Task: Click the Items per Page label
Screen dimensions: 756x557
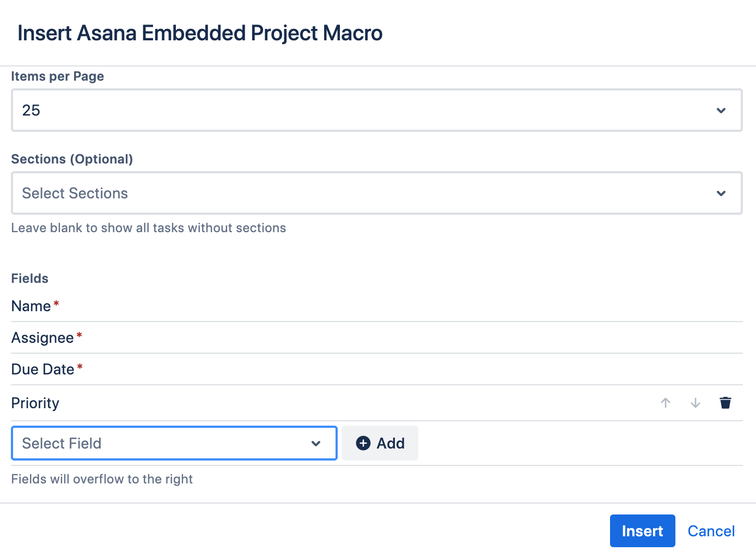Action: point(58,76)
